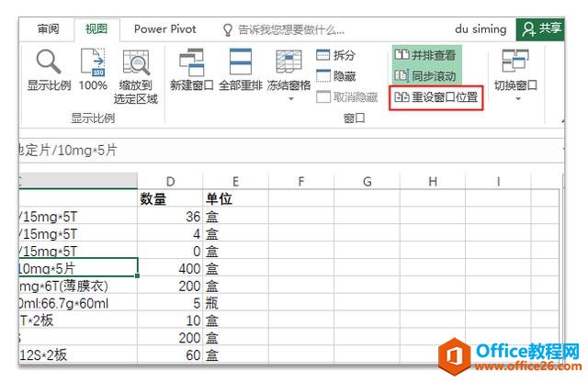Select column H header
Image resolution: width=588 pixels, height=382 pixels.
[433, 182]
